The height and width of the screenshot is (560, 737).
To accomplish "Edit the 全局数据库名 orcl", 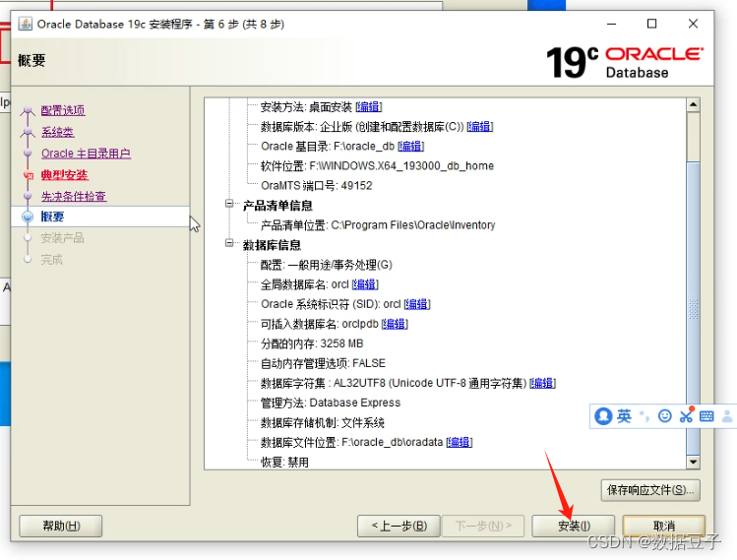I will click(365, 284).
